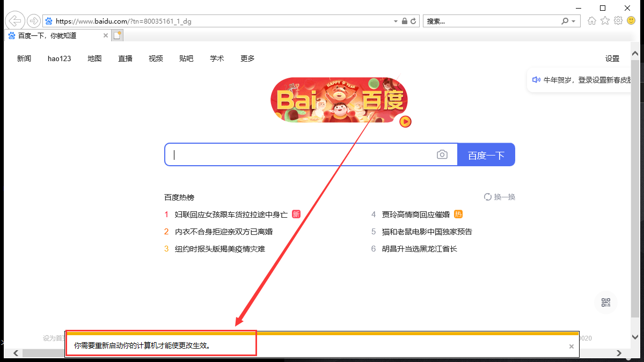This screenshot has width=644, height=362.
Task: Click inside the Baidu search input box
Action: (301, 155)
